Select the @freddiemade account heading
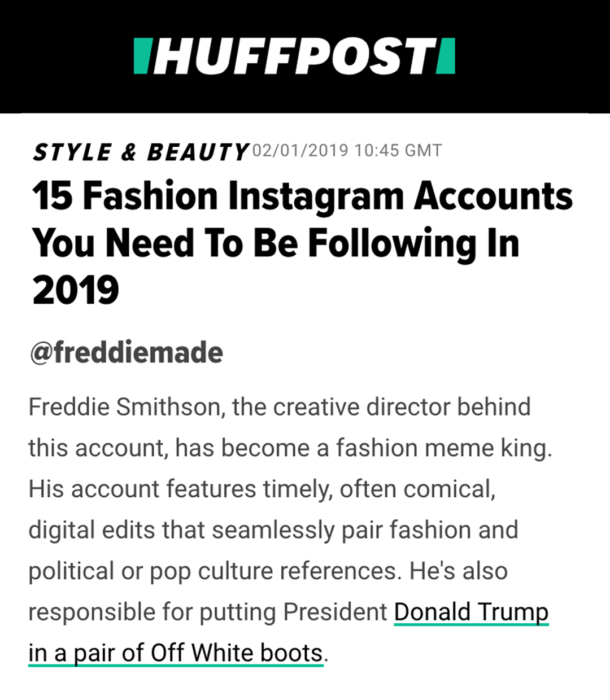The image size is (610, 700). pyautogui.click(x=127, y=353)
